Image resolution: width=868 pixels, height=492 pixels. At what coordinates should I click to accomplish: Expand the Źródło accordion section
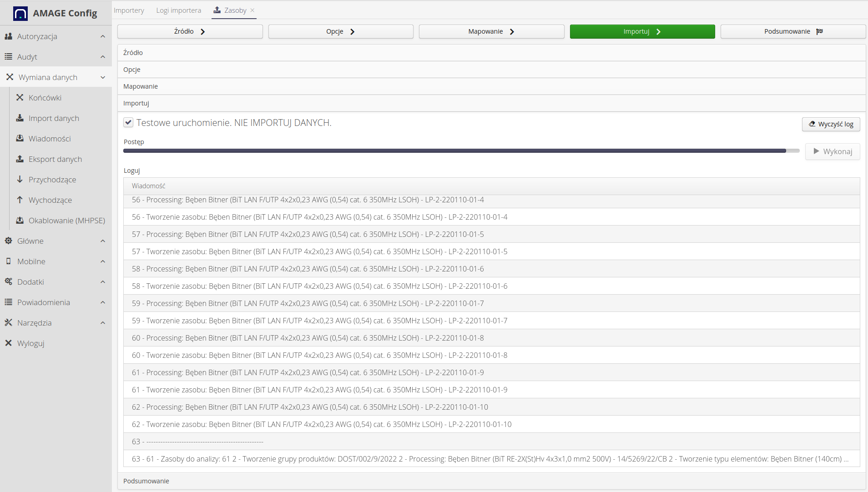pos(132,52)
